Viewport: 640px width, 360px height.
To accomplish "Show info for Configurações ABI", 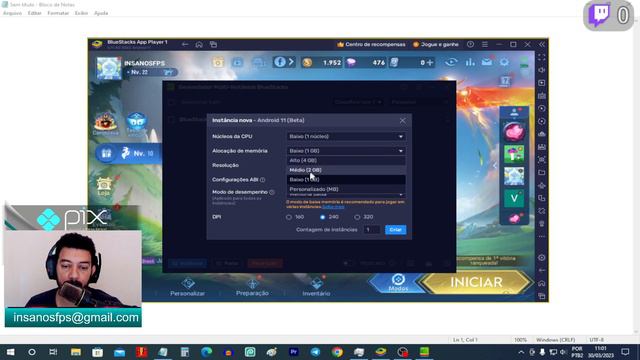I will 262,180.
